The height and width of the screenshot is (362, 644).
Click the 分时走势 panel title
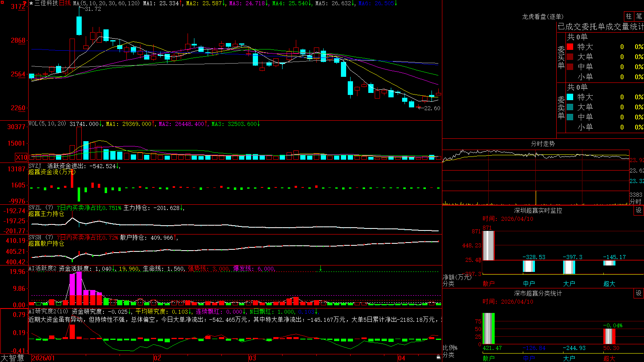pos(543,144)
